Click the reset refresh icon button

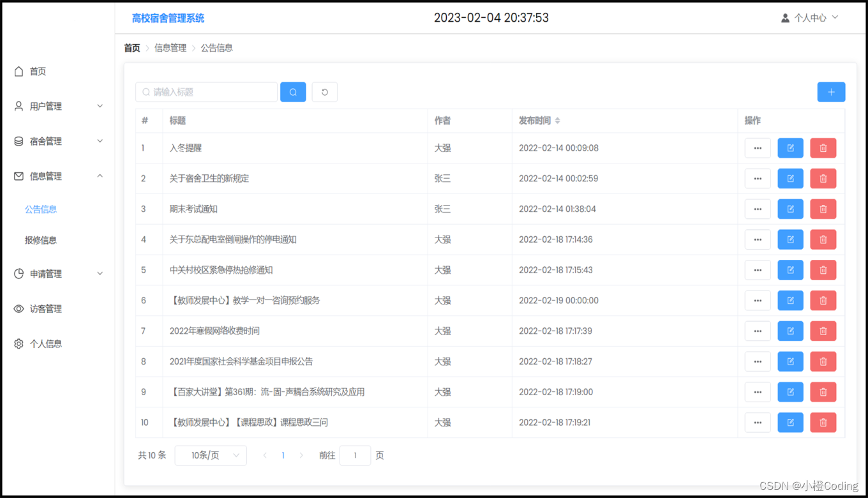pyautogui.click(x=324, y=92)
